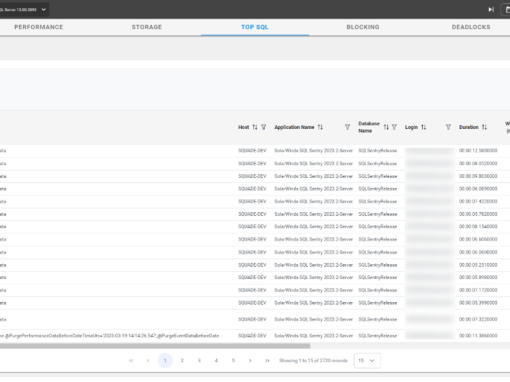Screen dimensions: 510x382
Task: Go to previous page of records
Action: [148, 360]
